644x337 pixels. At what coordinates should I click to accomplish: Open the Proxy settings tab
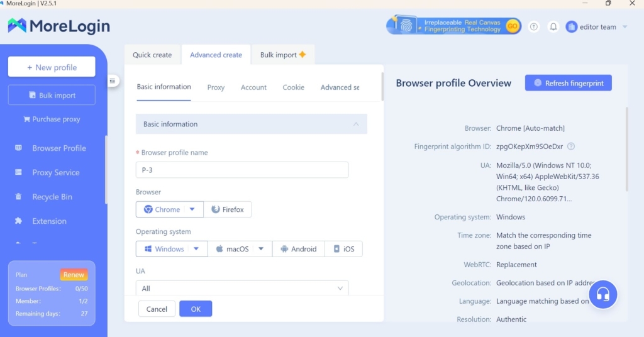216,87
